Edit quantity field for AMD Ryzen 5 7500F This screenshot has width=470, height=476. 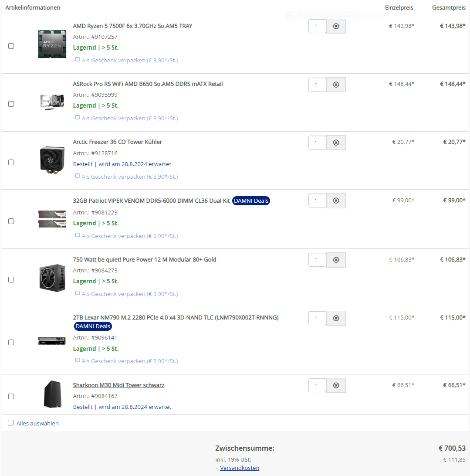317,27
